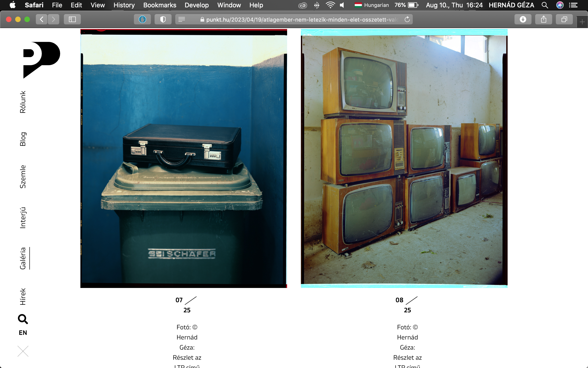588x368 pixels.
Task: Click the caption under photo 08
Action: [x=407, y=346]
